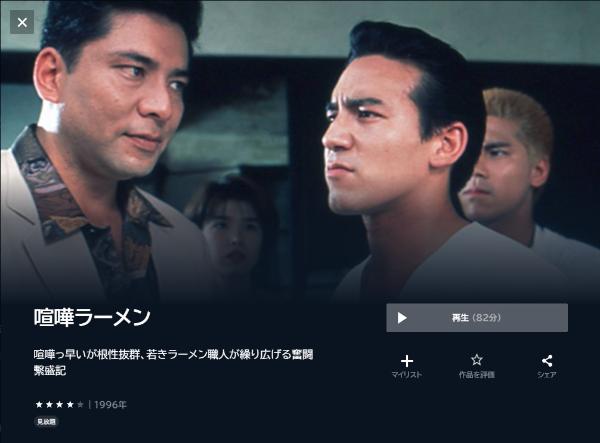The width and height of the screenshot is (600, 443).
Task: Click the fourth filled rating star
Action: [x=70, y=404]
